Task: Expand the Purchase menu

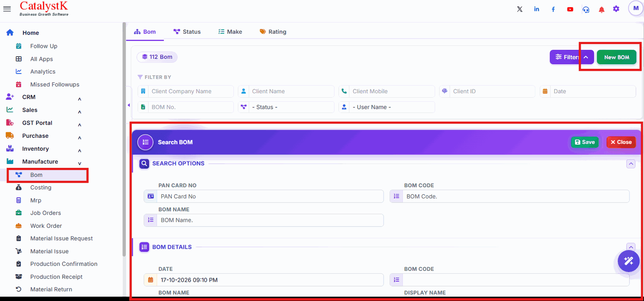Action: (80, 137)
